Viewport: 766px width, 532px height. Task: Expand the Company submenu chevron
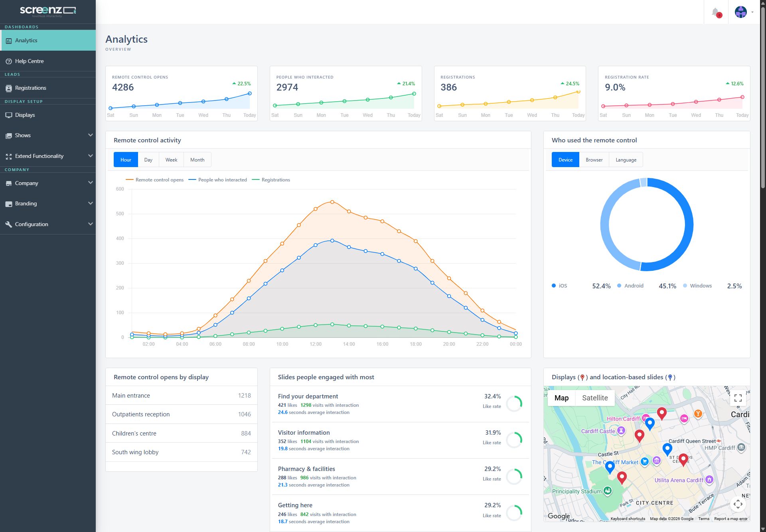[x=91, y=183]
